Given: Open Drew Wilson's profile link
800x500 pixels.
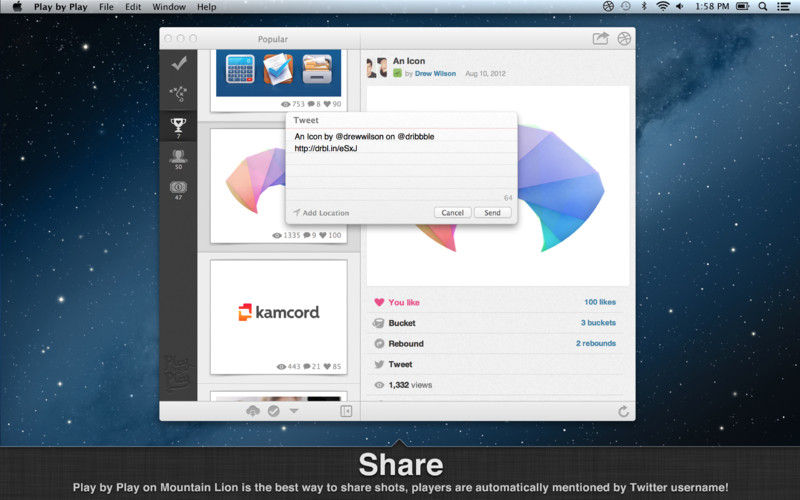Looking at the screenshot, I should 435,73.
